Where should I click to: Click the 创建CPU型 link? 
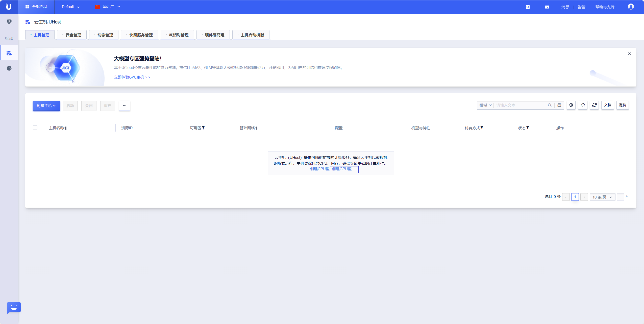pyautogui.click(x=320, y=169)
